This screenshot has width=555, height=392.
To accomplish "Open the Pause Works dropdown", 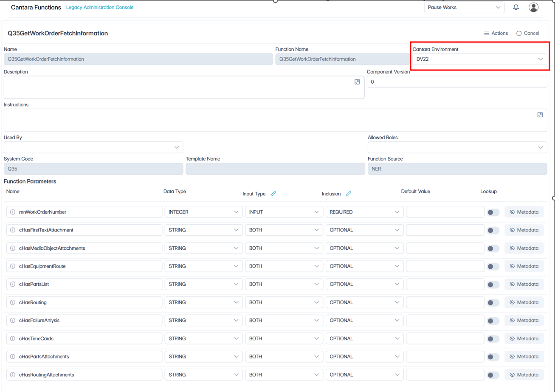I will [464, 7].
